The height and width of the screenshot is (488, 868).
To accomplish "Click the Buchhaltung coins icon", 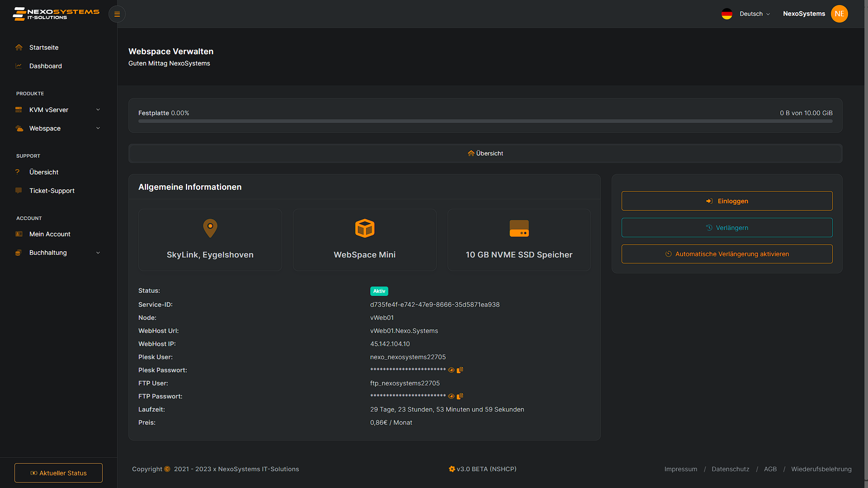I will click(19, 253).
